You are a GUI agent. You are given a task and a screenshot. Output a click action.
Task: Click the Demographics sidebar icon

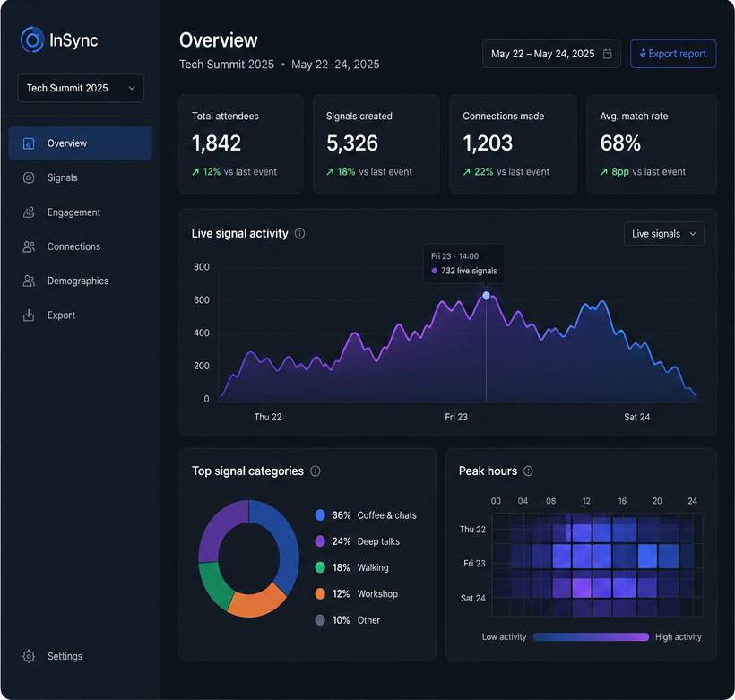29,281
